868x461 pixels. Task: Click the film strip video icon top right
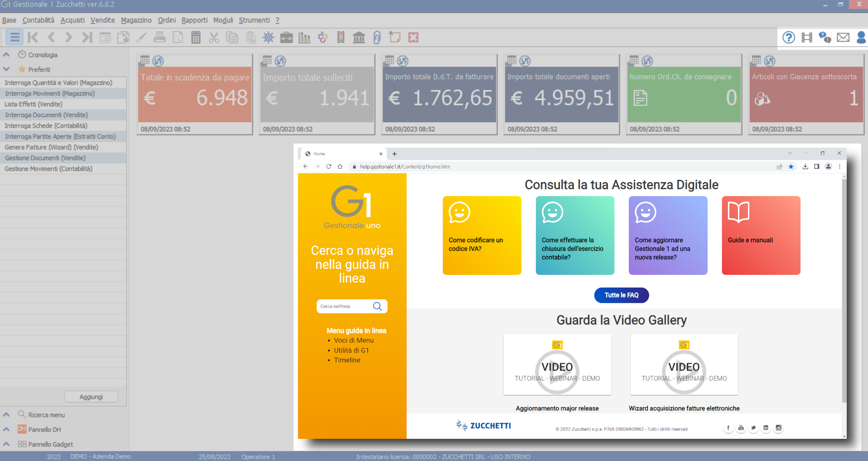806,38
